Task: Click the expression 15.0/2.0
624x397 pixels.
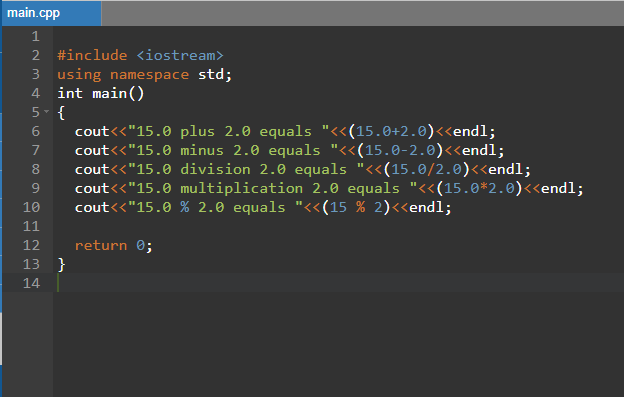Action: pos(427,169)
